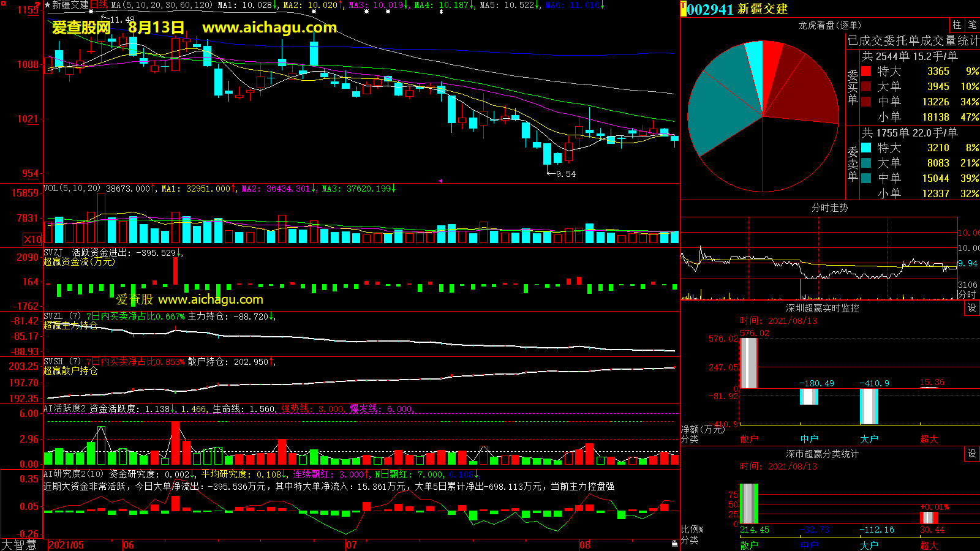Select the 分时走势 panel header
This screenshot has height=551, width=980.
829,208
